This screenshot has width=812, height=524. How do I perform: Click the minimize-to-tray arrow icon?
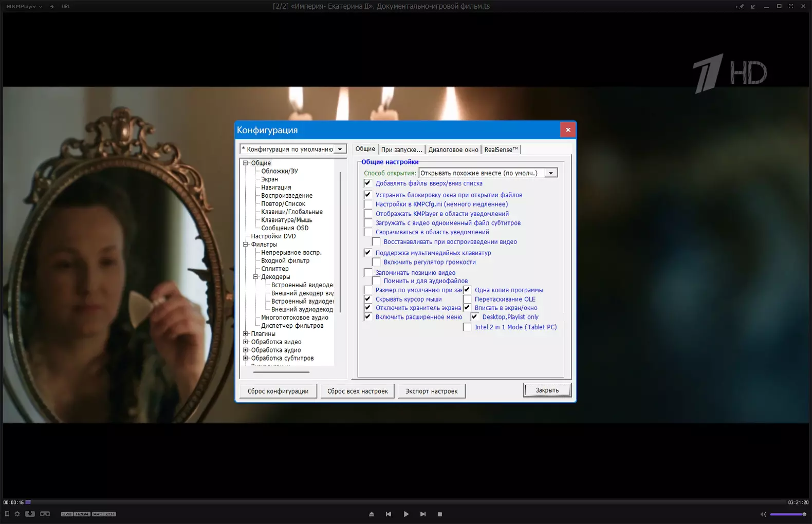753,7
